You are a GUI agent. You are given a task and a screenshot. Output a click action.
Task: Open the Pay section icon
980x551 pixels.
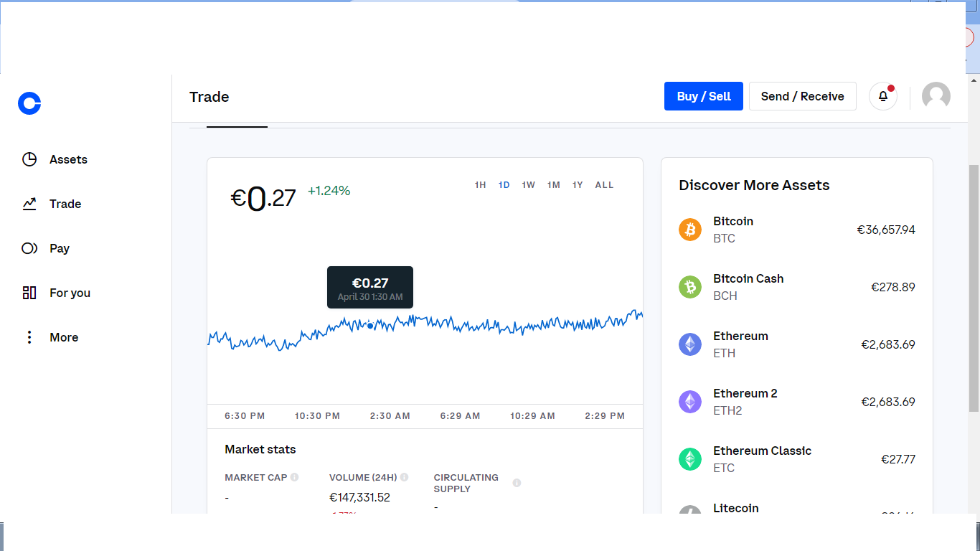pos(29,248)
